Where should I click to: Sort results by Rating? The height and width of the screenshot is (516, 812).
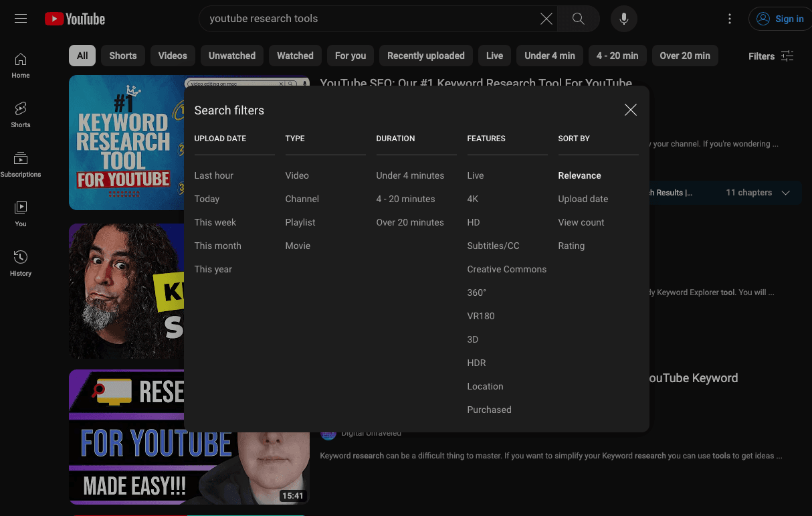(x=571, y=246)
